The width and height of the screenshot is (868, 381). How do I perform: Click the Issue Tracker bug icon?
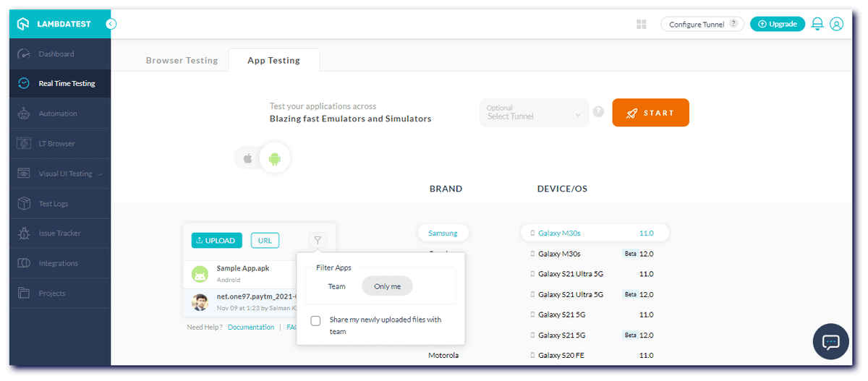[24, 234]
